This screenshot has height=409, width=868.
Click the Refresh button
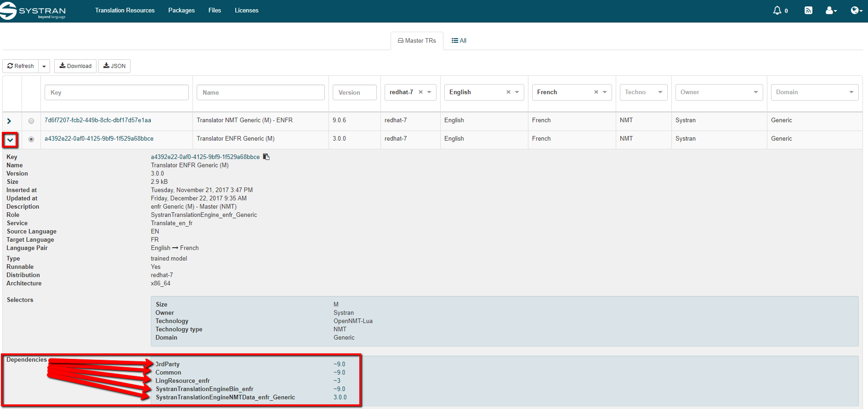pyautogui.click(x=21, y=66)
